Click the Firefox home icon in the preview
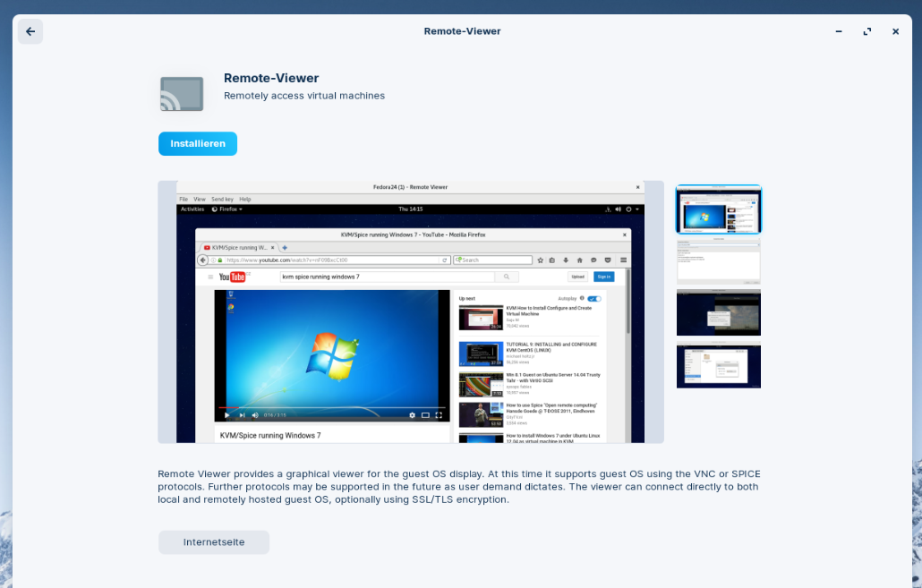This screenshot has height=588, width=922. tap(579, 260)
